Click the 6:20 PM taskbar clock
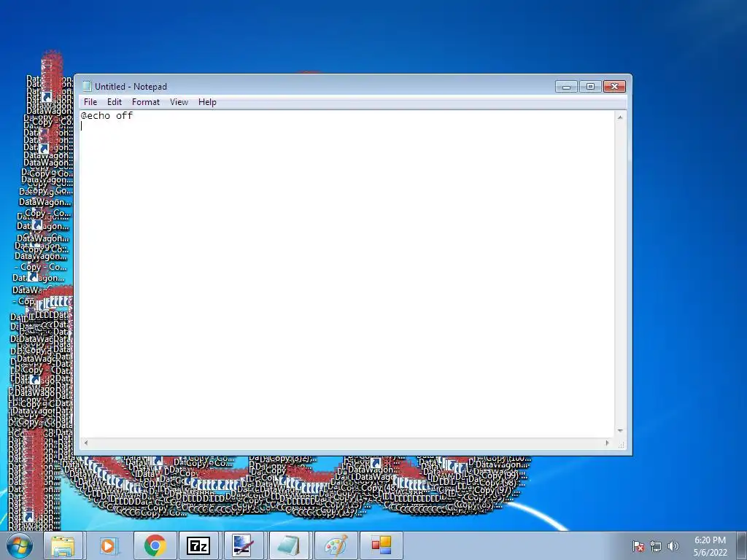This screenshot has width=747, height=560. (x=710, y=546)
